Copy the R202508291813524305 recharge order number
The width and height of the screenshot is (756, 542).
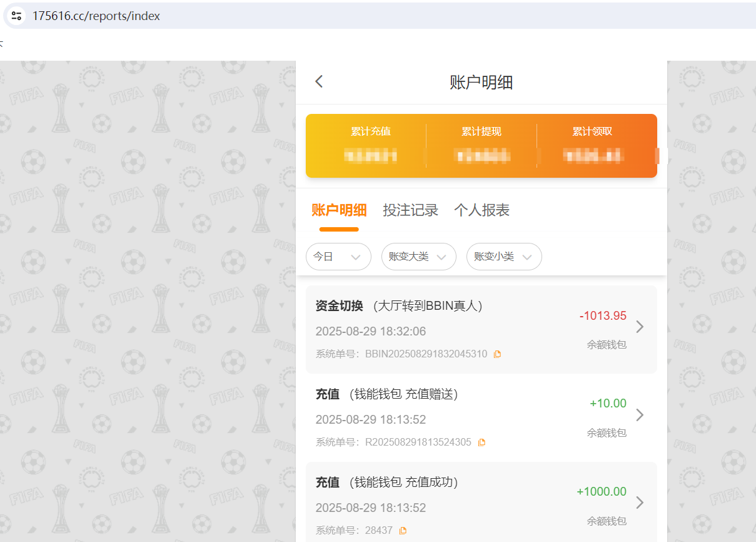pyautogui.click(x=481, y=441)
